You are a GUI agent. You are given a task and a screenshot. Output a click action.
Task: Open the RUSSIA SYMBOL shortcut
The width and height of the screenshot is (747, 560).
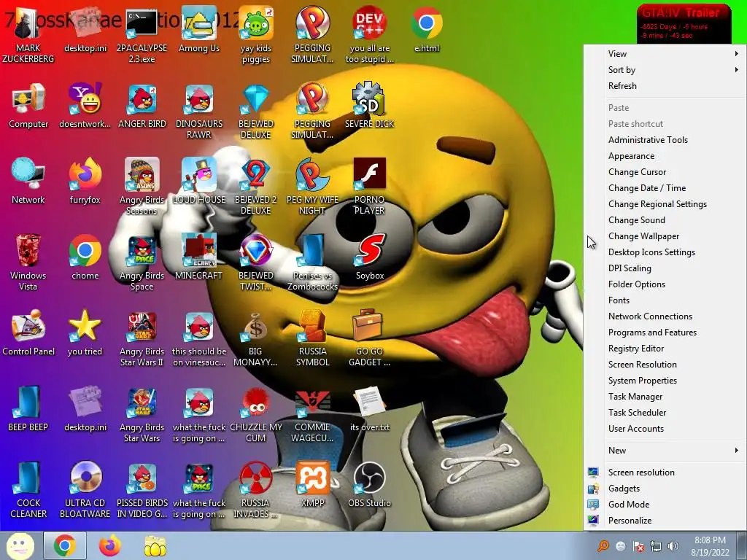point(312,338)
